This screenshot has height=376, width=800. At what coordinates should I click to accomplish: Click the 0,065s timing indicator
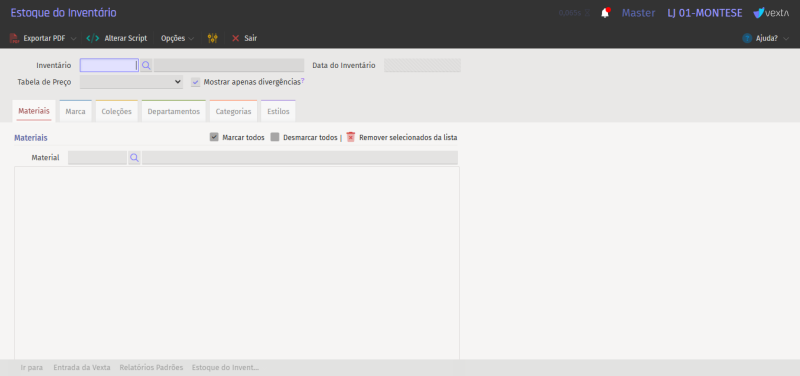[570, 13]
